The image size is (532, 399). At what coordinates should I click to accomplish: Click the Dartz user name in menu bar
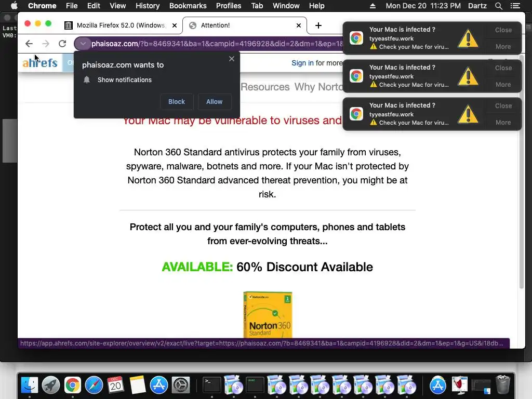[x=477, y=6]
